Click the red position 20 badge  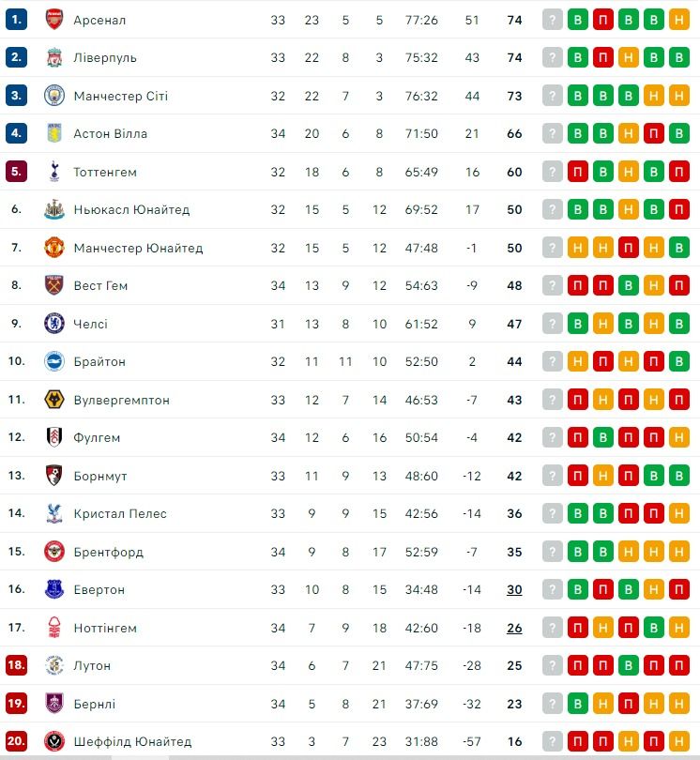pos(16,741)
